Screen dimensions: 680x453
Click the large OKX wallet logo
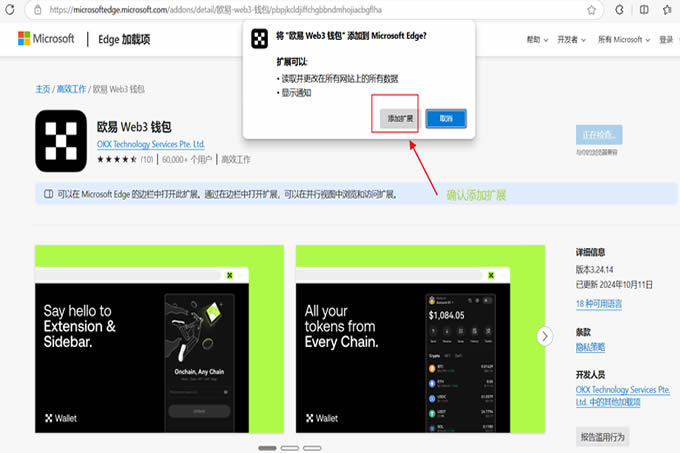pos(61,141)
